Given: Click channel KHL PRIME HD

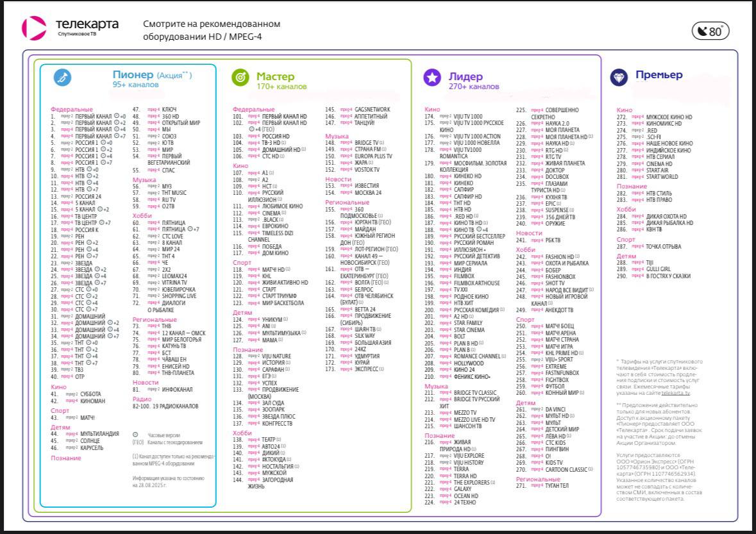Looking at the screenshot, I should 562,353.
